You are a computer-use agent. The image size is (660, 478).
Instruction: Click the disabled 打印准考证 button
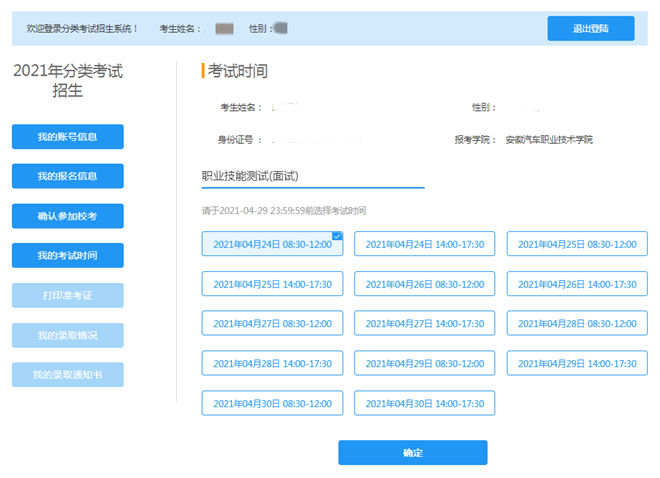(67, 296)
